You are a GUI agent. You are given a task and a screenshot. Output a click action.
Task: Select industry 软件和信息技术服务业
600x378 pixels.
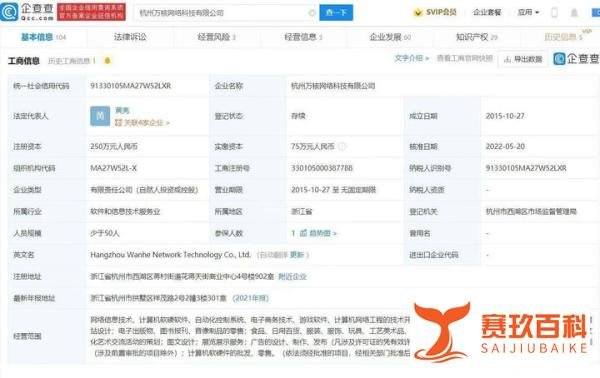coord(125,212)
